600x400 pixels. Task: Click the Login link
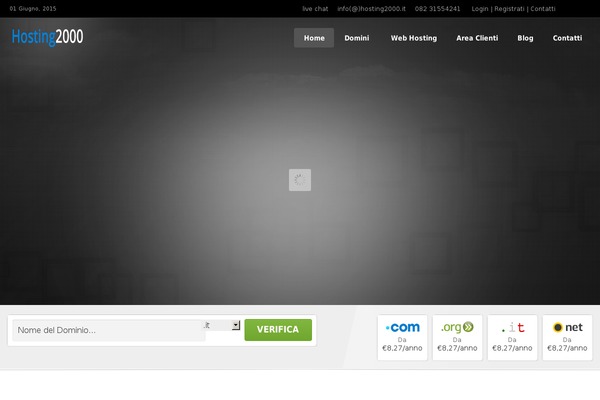point(479,9)
